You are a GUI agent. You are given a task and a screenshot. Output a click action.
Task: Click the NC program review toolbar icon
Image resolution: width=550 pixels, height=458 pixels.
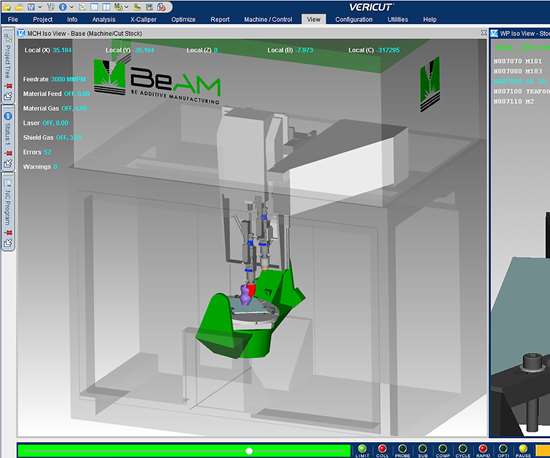pos(150,7)
